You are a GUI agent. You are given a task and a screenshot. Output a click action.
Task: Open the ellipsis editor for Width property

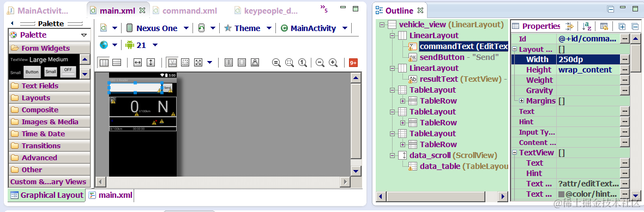click(x=625, y=59)
